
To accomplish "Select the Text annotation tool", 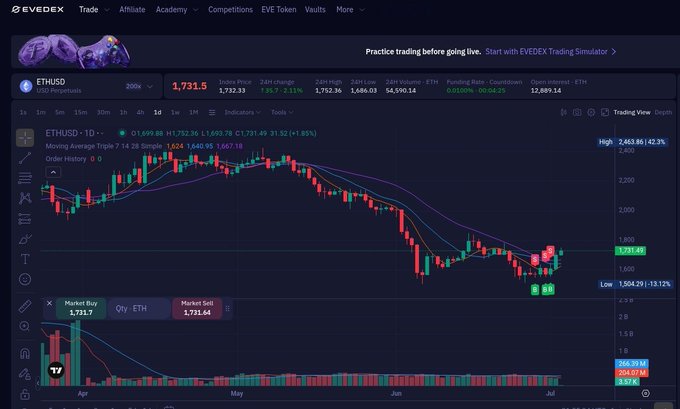I will tap(25, 259).
